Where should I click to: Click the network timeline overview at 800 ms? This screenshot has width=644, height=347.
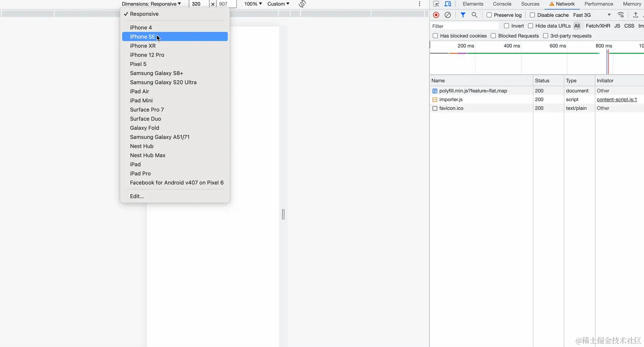[603, 46]
